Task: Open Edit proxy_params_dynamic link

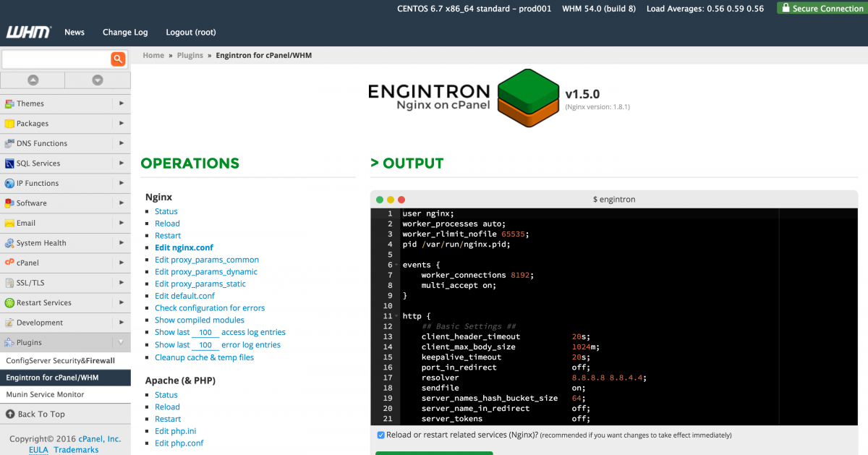Action: tap(206, 272)
